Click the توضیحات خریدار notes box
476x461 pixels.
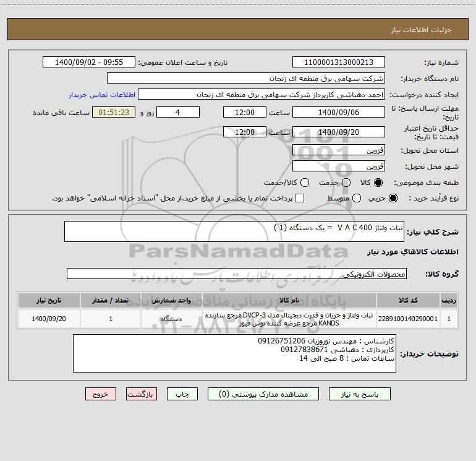pyautogui.click(x=234, y=353)
